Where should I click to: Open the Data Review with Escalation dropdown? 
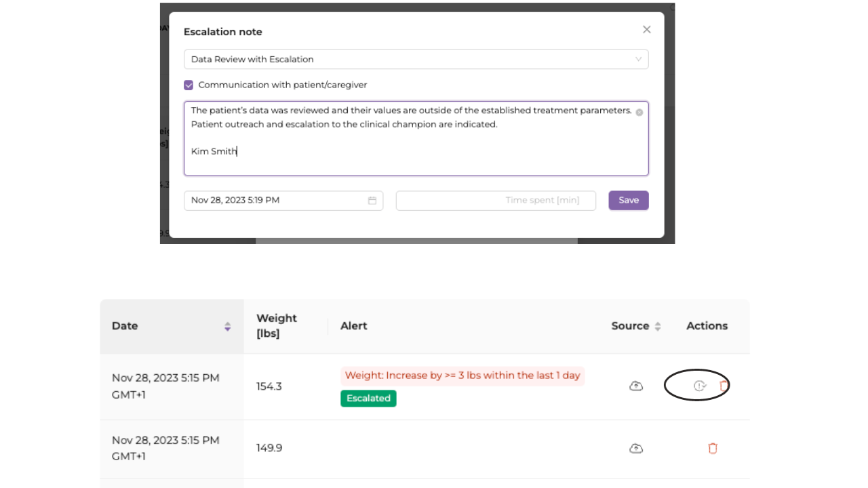tap(416, 59)
